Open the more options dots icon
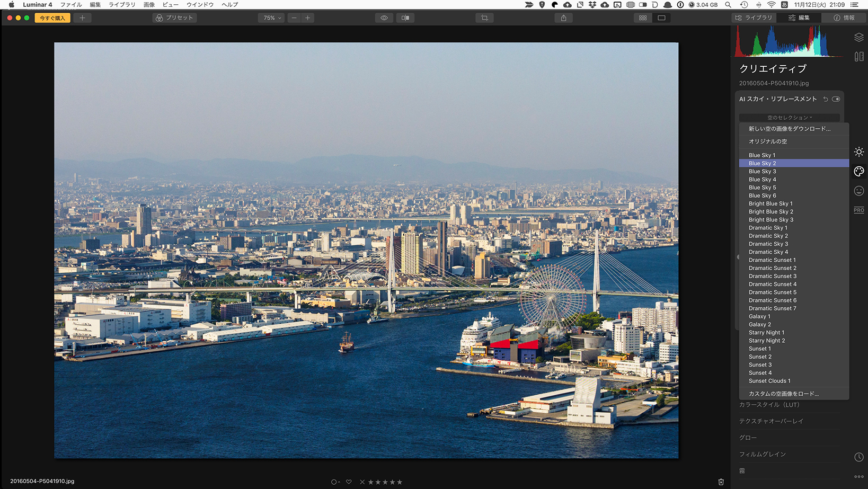The width and height of the screenshot is (868, 489). tap(859, 477)
